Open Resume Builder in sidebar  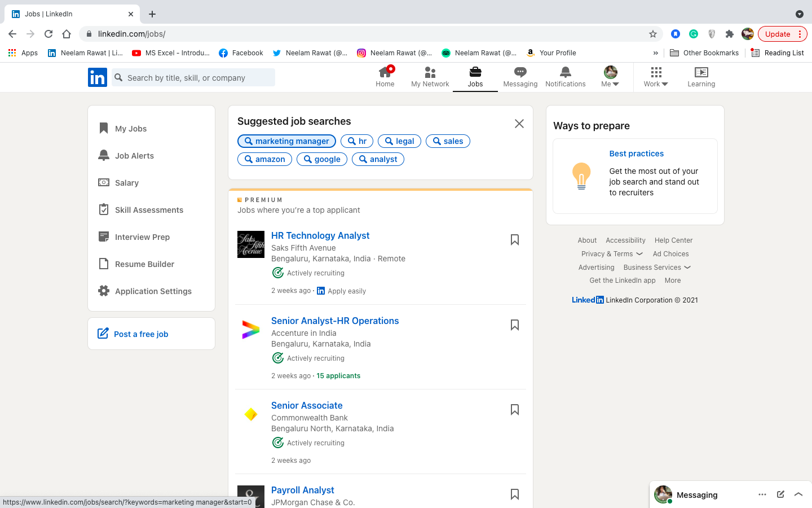coord(136,264)
